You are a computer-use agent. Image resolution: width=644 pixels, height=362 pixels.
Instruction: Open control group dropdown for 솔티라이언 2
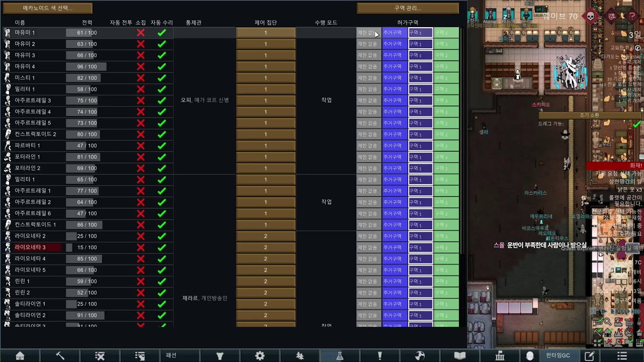[266, 315]
